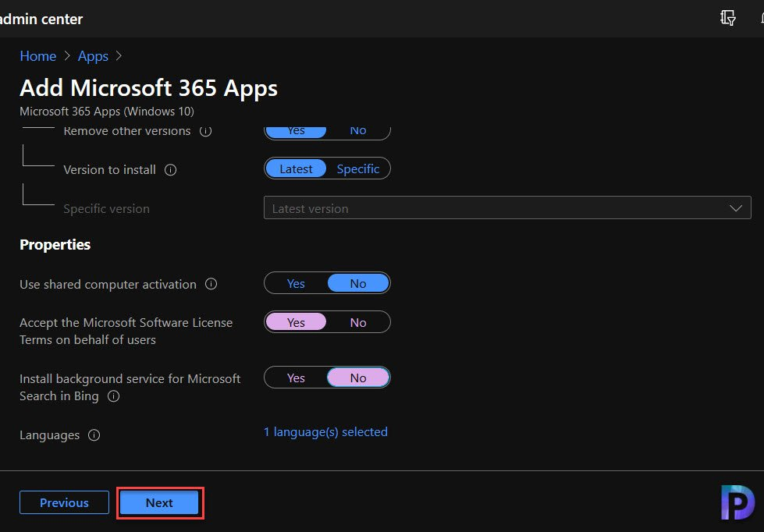Click the Languages label

[49, 435]
